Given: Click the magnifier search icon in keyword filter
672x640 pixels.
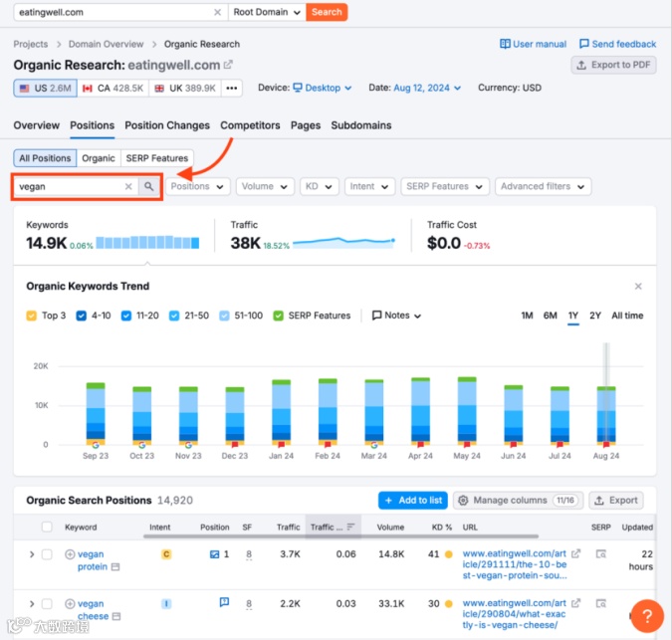Looking at the screenshot, I should click(x=148, y=186).
